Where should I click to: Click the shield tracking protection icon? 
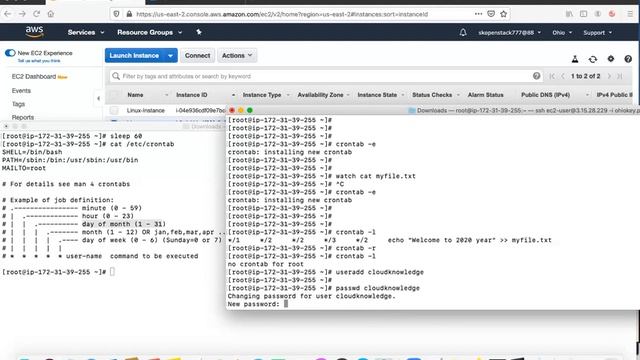[x=117, y=14]
